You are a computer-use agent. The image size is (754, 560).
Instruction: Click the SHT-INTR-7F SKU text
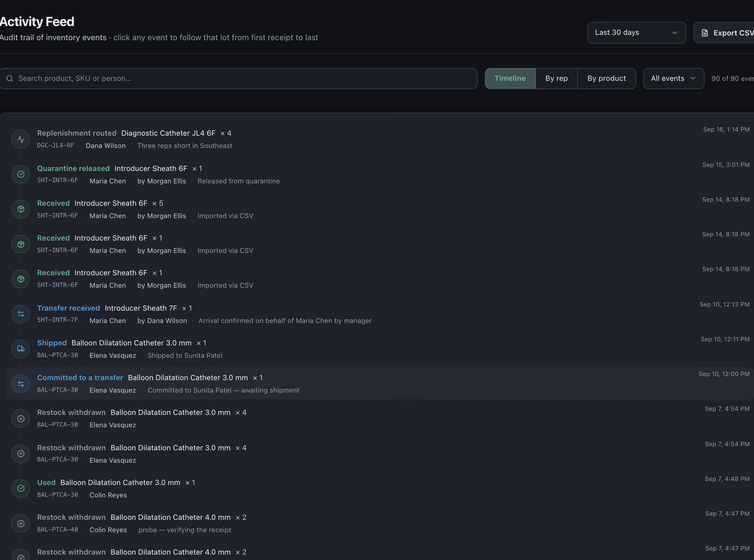57,320
